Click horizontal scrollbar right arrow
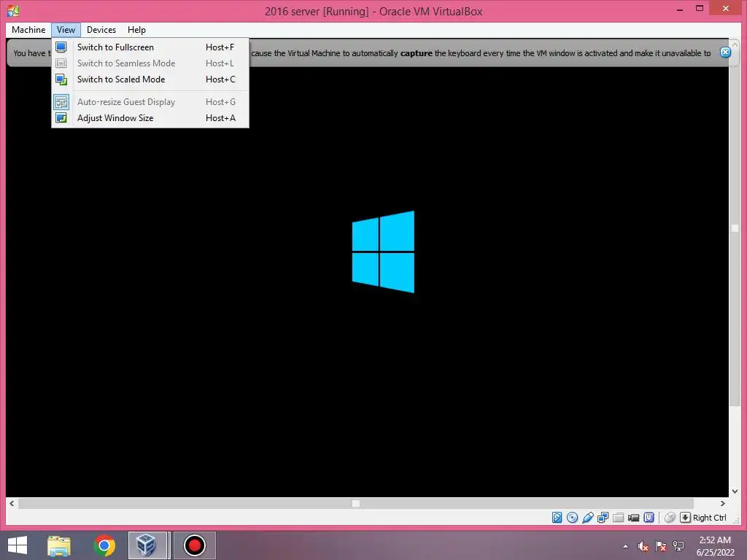The height and width of the screenshot is (560, 747). [723, 503]
